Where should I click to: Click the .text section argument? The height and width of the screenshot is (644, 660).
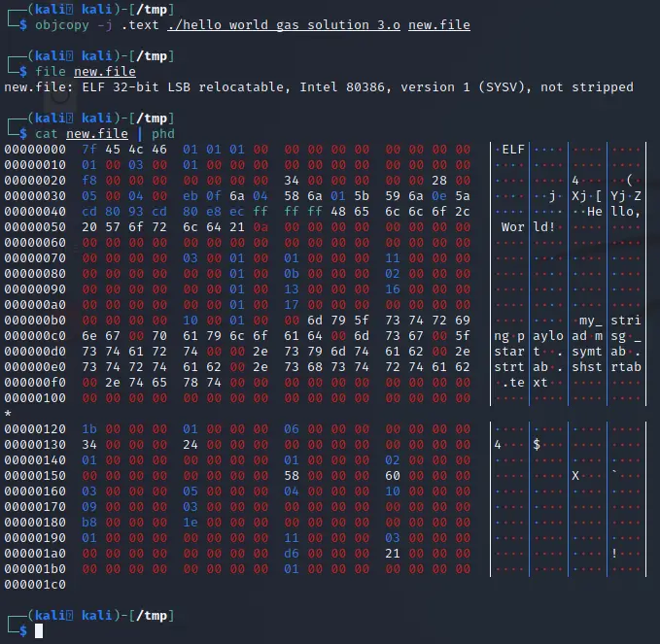click(x=140, y=25)
